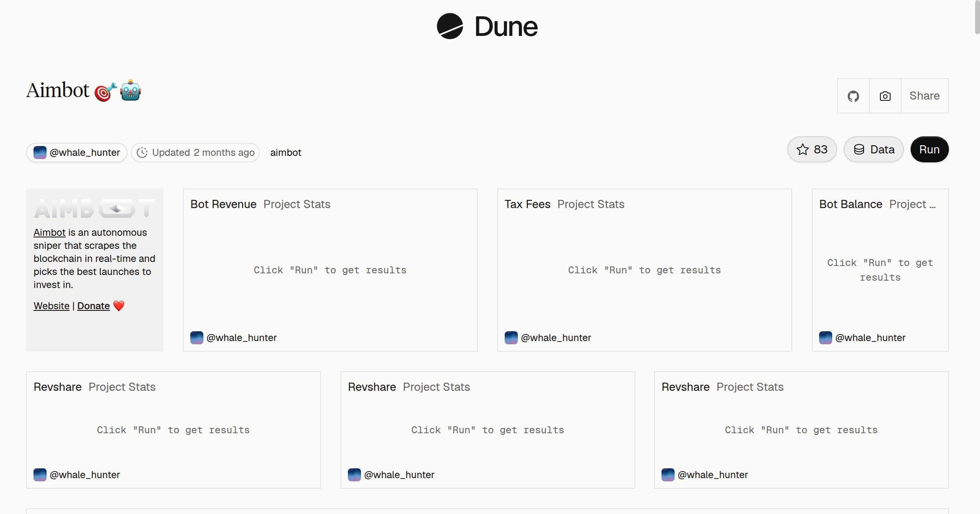Open the GitHub icon button
This screenshot has width=980, height=514.
(853, 96)
